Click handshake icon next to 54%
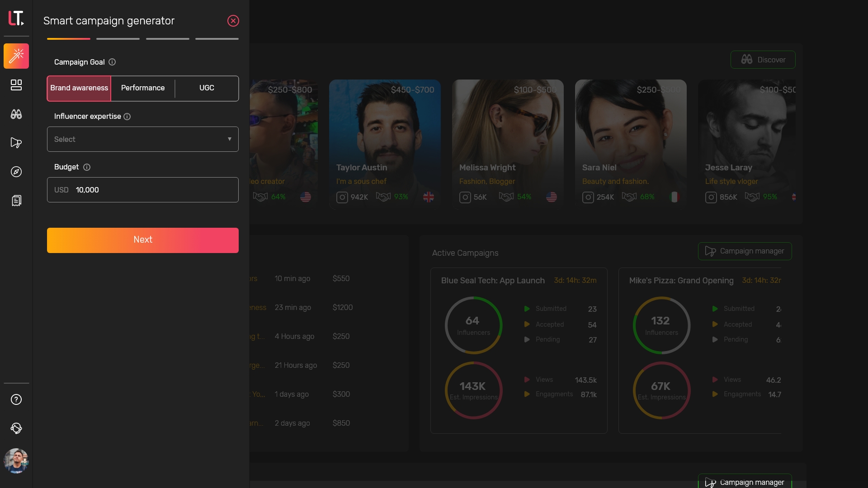Screen dimensions: 868x488 (506, 197)
